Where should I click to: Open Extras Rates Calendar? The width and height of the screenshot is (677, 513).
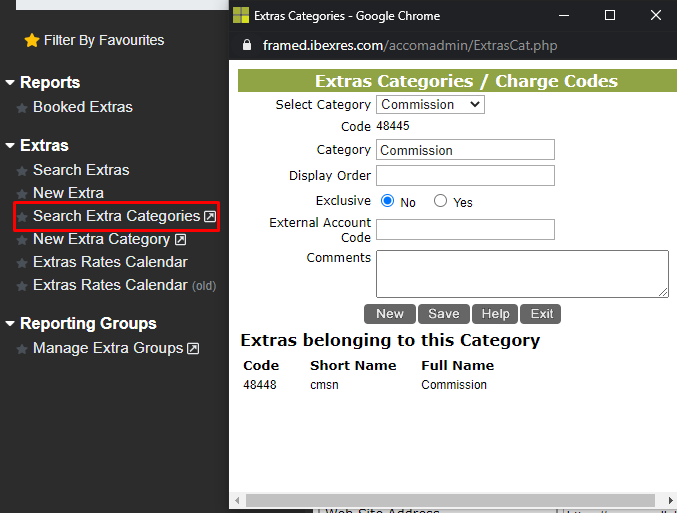(x=111, y=262)
